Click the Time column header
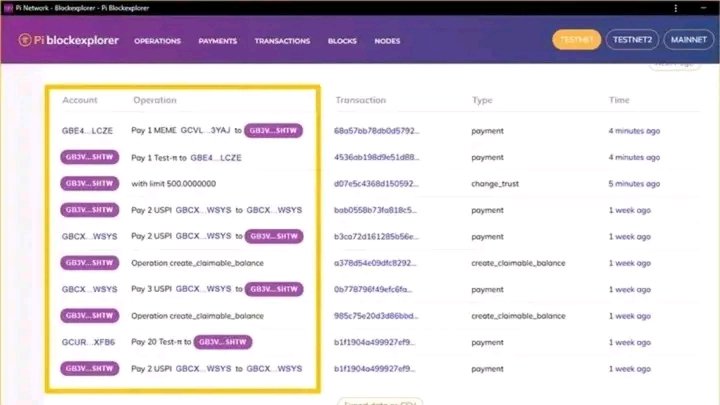 click(619, 100)
